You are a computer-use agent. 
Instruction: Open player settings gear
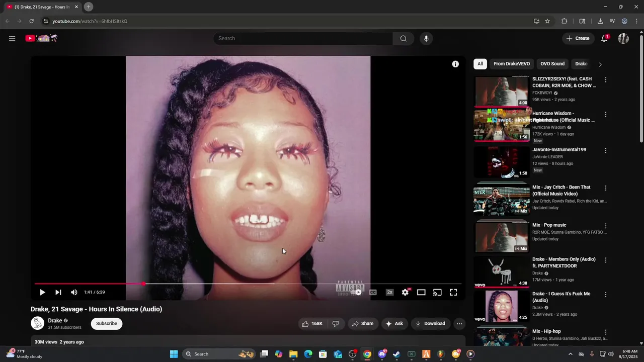[406, 292]
